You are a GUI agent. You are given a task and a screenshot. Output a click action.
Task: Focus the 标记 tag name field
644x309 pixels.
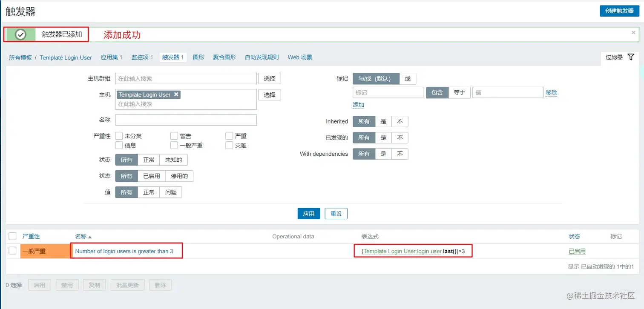point(388,92)
